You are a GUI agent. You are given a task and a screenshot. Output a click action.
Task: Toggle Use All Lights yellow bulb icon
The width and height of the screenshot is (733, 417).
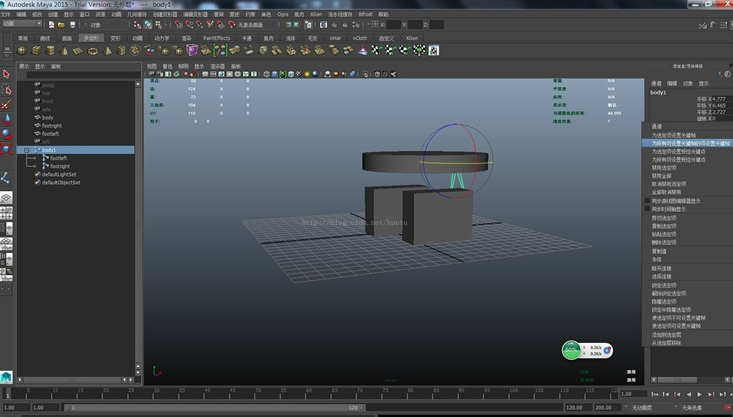point(307,74)
